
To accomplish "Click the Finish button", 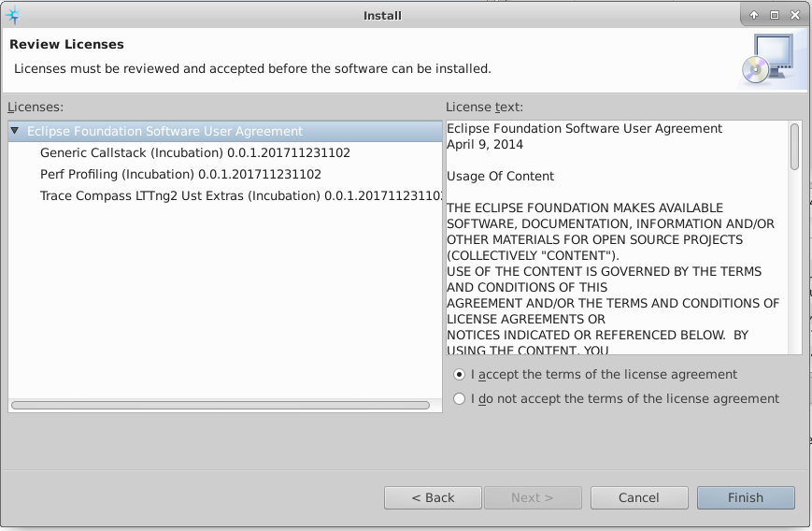I will pyautogui.click(x=745, y=497).
